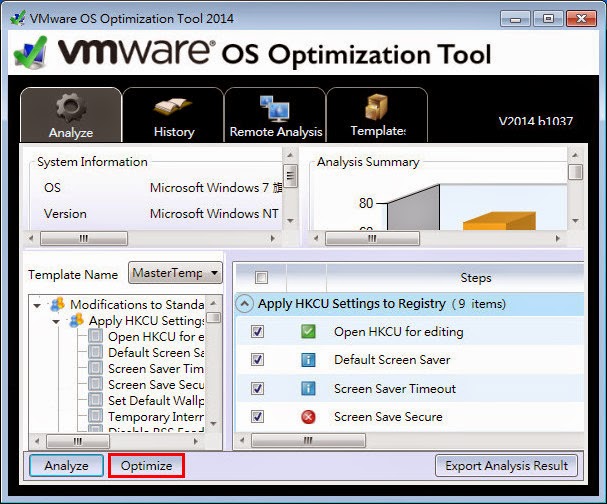Click users icon beside Apply HKCU Settings tree node
Screen dimensions: 607x504
(76, 321)
